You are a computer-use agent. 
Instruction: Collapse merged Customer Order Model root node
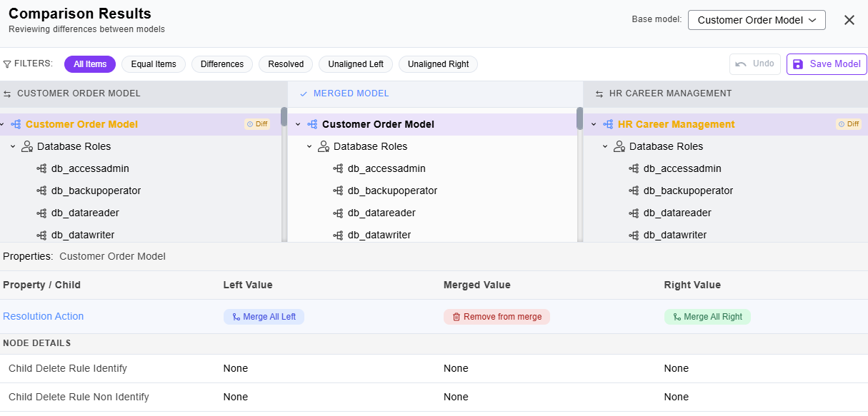(298, 124)
